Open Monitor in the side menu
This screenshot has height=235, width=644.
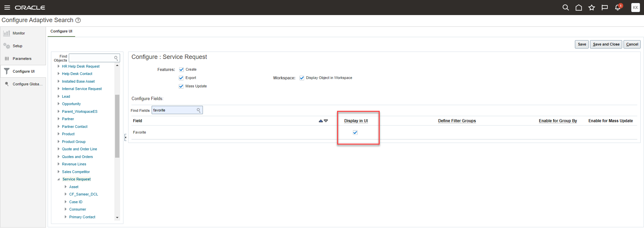click(x=19, y=33)
